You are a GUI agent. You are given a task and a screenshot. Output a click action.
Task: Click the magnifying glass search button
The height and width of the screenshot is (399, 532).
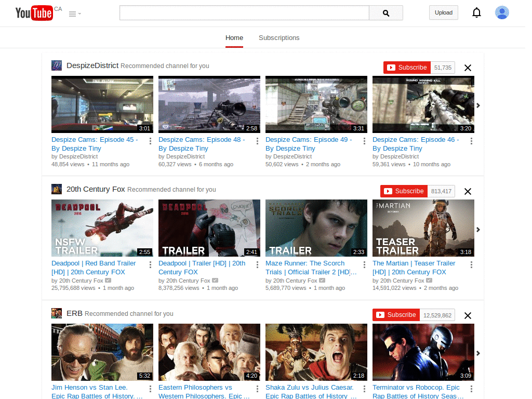[386, 13]
